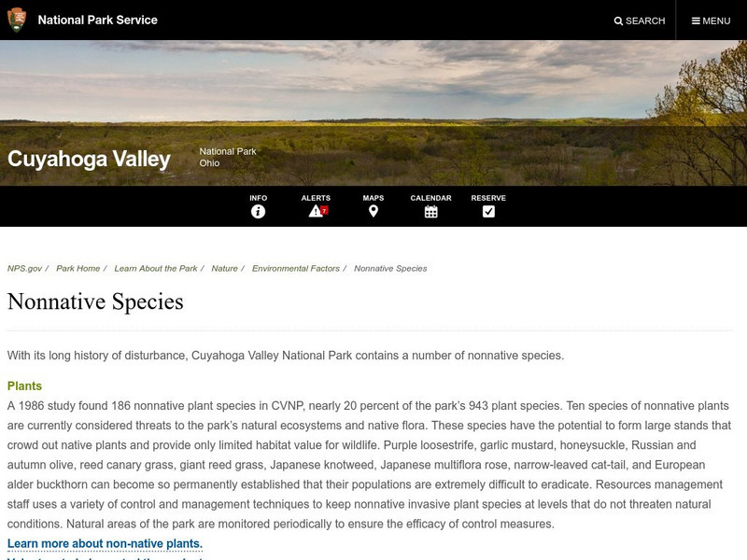Image resolution: width=747 pixels, height=560 pixels.
Task: Click the ALERTS label in park navigation
Action: click(x=316, y=198)
